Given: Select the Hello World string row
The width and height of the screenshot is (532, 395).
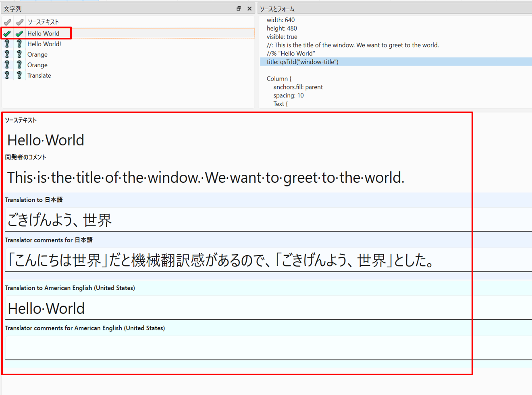Looking at the screenshot, I should [44, 33].
